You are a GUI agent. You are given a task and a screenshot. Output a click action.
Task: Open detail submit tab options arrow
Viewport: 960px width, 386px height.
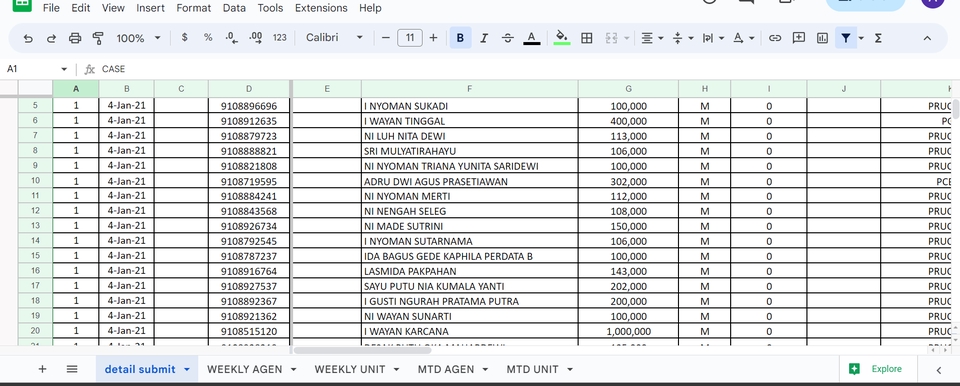[x=187, y=369]
